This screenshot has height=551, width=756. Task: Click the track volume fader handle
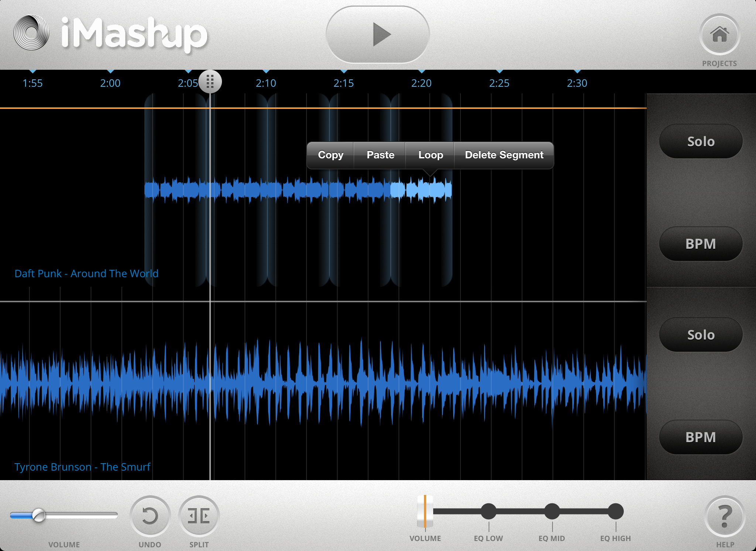[x=425, y=511]
